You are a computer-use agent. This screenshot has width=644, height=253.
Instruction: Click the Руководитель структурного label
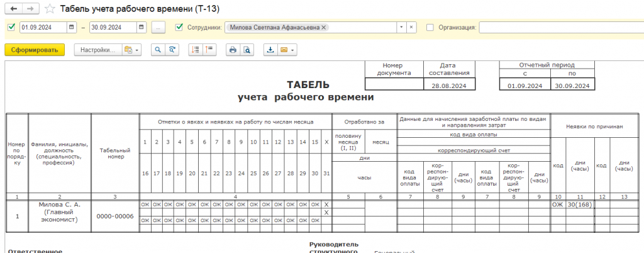(x=334, y=248)
